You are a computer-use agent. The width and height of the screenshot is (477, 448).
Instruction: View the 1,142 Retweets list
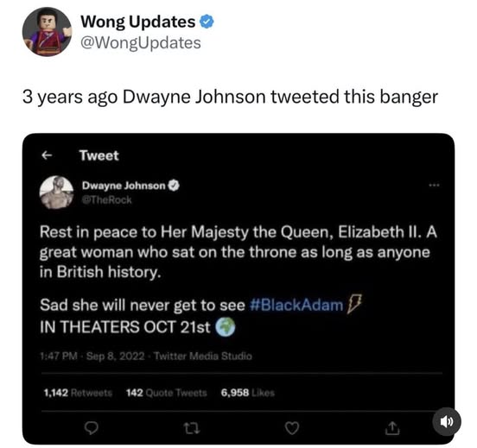tap(78, 393)
